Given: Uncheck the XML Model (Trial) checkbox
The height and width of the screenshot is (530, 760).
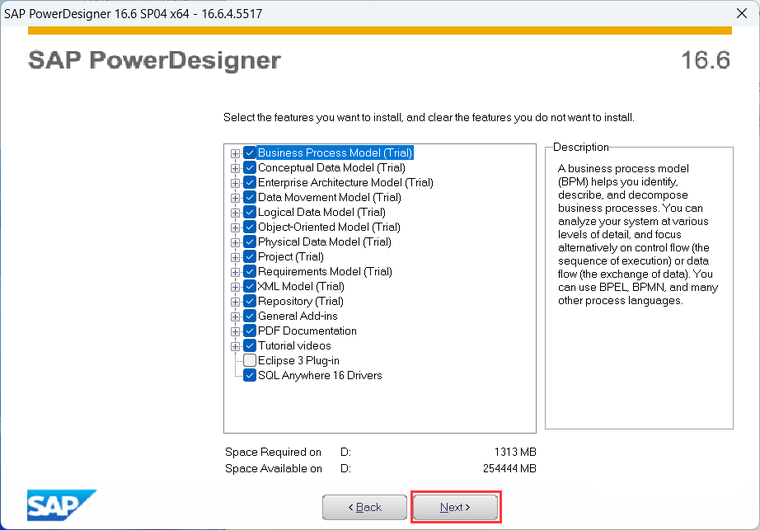Looking at the screenshot, I should pos(250,287).
